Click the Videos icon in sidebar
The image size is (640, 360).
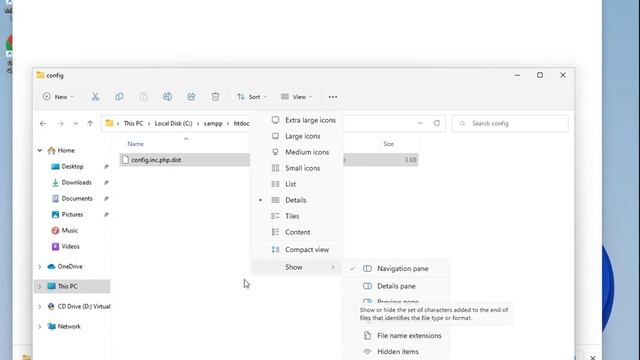pos(56,247)
